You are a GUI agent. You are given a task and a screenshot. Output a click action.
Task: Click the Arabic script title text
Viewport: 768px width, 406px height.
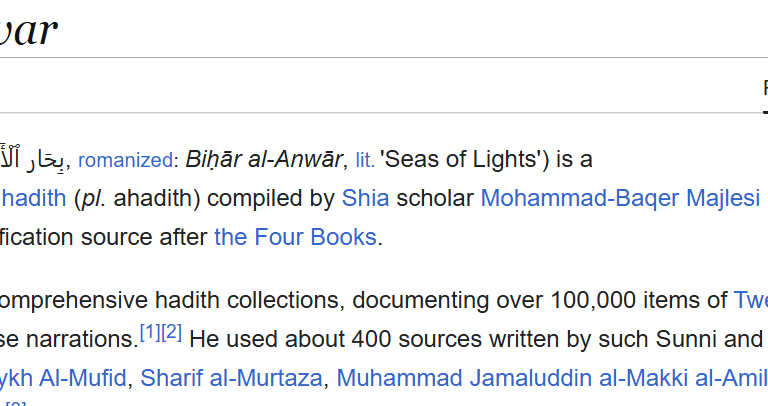[x=32, y=158]
